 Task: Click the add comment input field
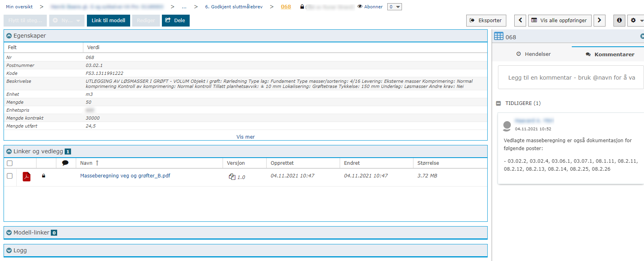tap(571, 78)
